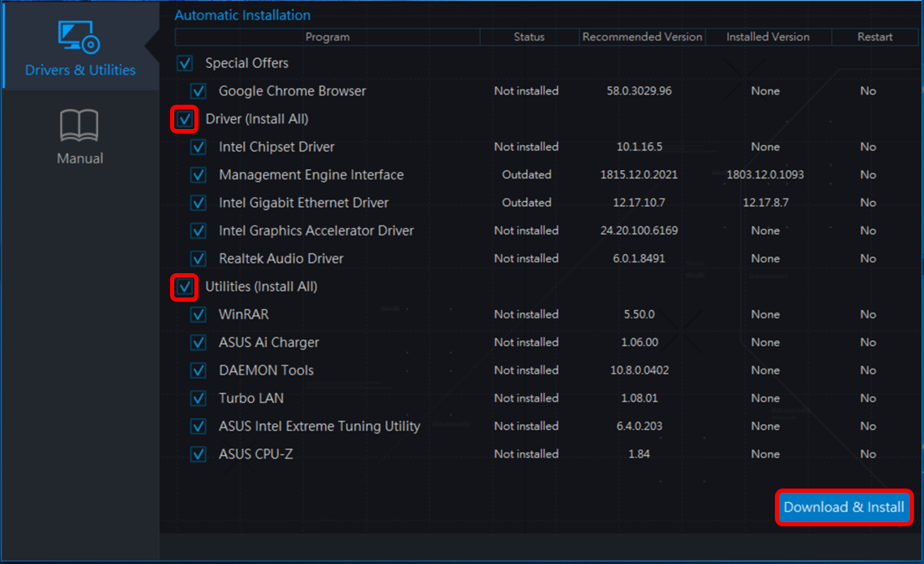Toggle the Utilities (Install All) checkbox
The width and height of the screenshot is (924, 564).
pyautogui.click(x=185, y=287)
